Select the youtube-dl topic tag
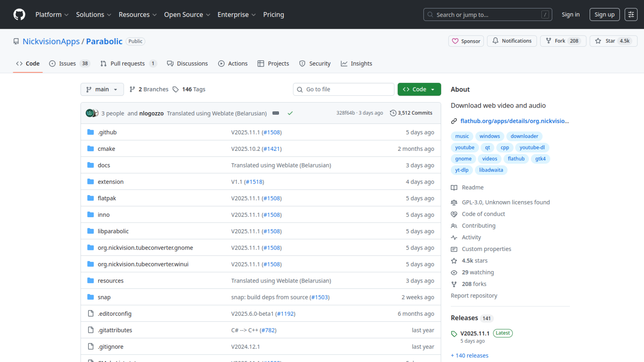 [x=532, y=147]
